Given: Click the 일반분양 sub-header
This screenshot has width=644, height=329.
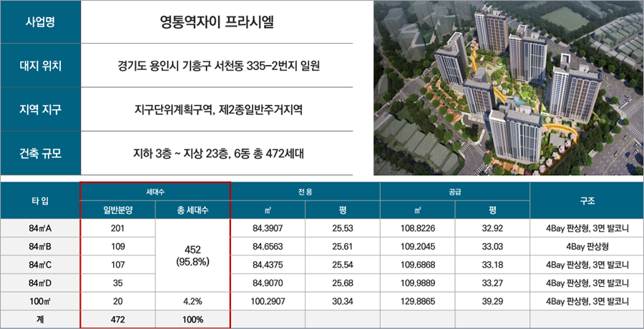Looking at the screenshot, I should pyautogui.click(x=118, y=210).
